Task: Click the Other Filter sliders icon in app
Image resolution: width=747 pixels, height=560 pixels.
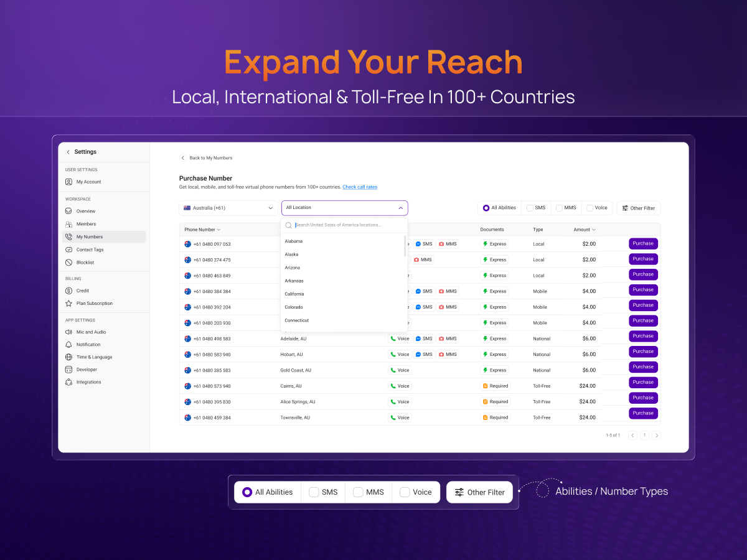Action: (x=625, y=208)
